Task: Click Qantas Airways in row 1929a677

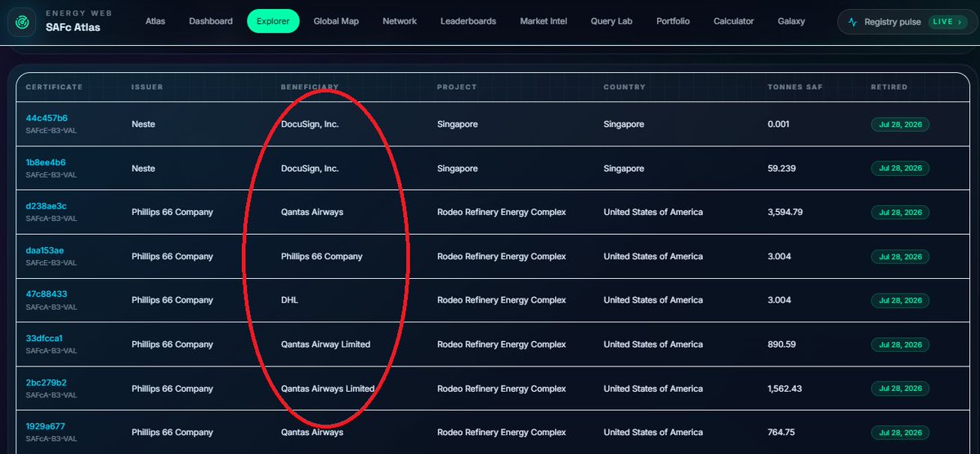Action: (312, 433)
